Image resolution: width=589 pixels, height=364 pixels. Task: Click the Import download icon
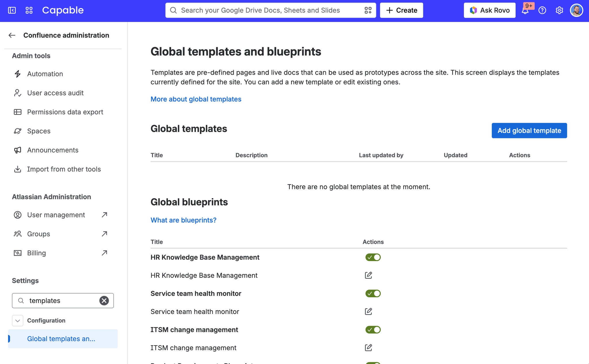click(x=18, y=169)
